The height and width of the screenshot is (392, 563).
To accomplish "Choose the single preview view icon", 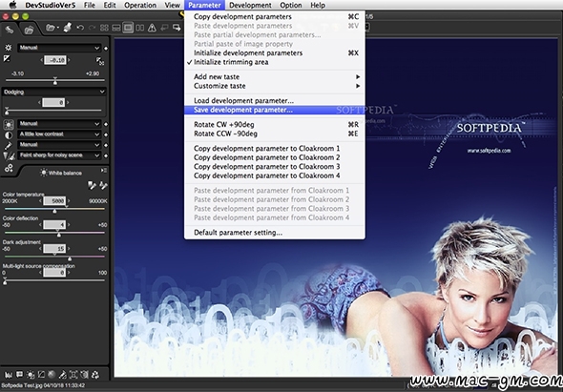I will click(128, 28).
